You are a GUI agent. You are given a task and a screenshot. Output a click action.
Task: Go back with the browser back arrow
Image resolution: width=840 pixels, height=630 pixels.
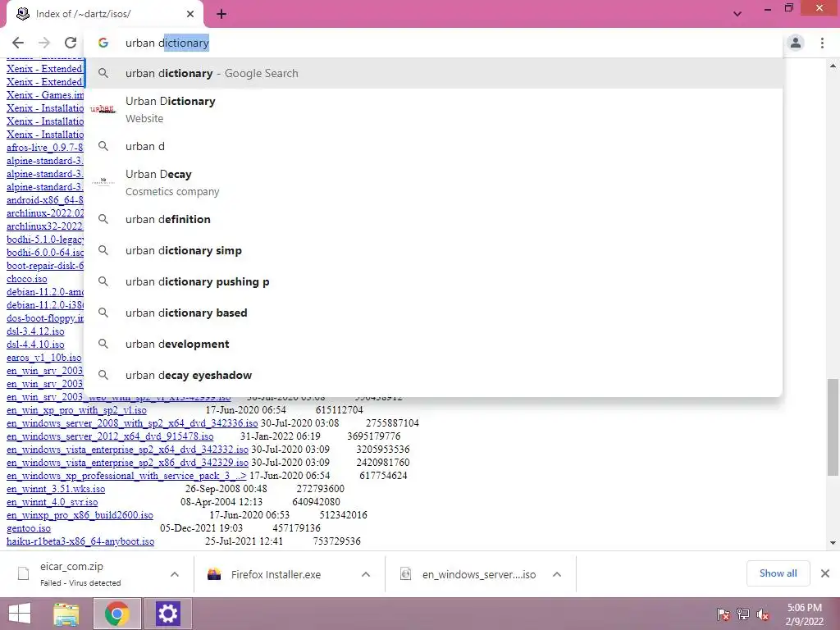[18, 43]
